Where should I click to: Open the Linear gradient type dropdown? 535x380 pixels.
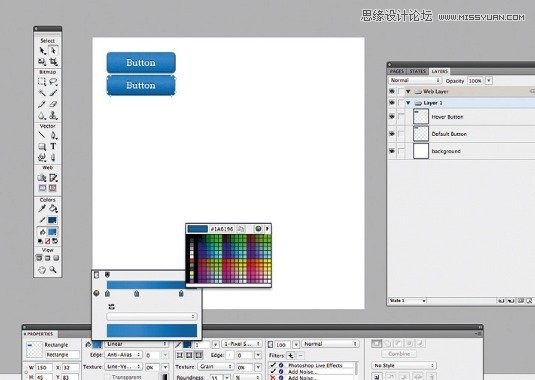pos(136,344)
